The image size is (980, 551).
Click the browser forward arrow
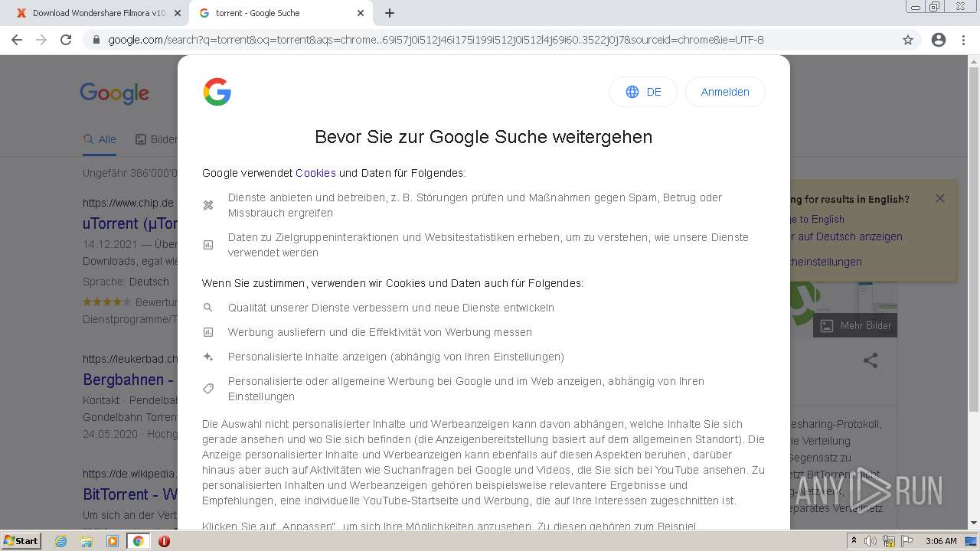(41, 40)
